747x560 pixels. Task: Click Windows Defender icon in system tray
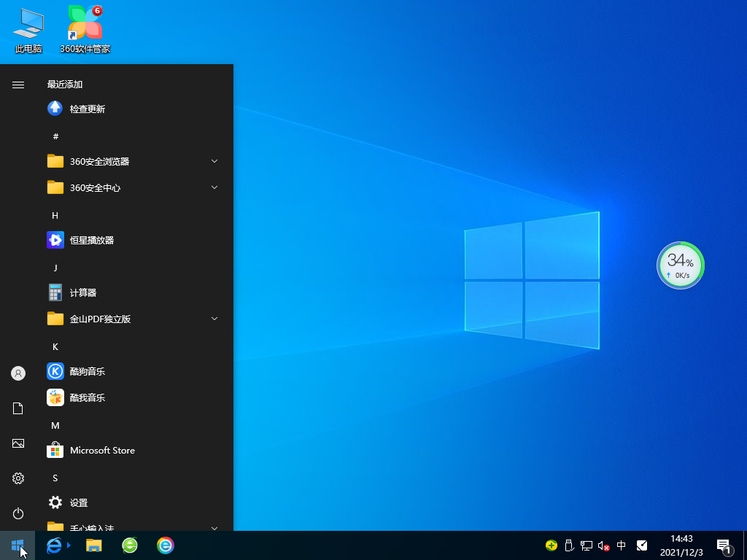[641, 545]
